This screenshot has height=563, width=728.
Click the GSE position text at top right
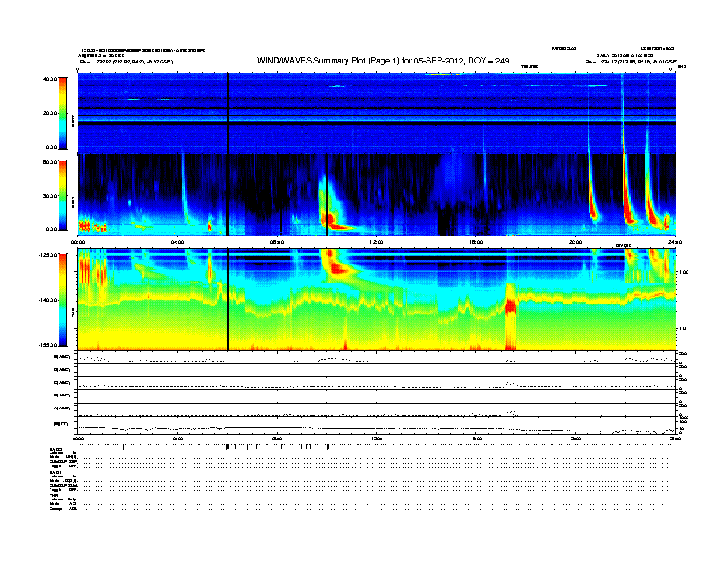coord(631,62)
